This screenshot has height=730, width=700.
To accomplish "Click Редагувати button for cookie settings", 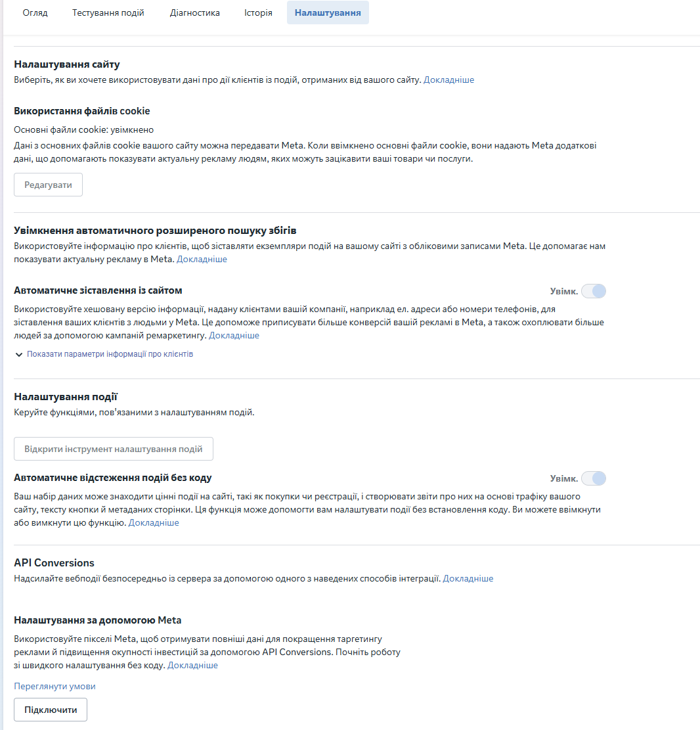I will pyautogui.click(x=48, y=185).
